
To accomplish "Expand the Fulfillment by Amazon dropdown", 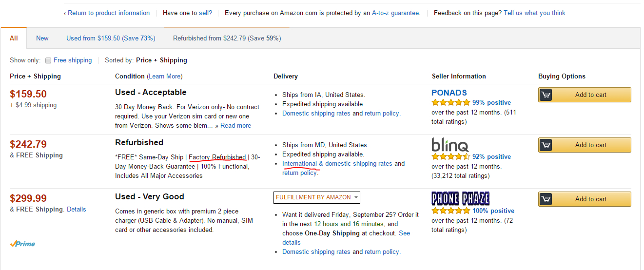I will [317, 197].
